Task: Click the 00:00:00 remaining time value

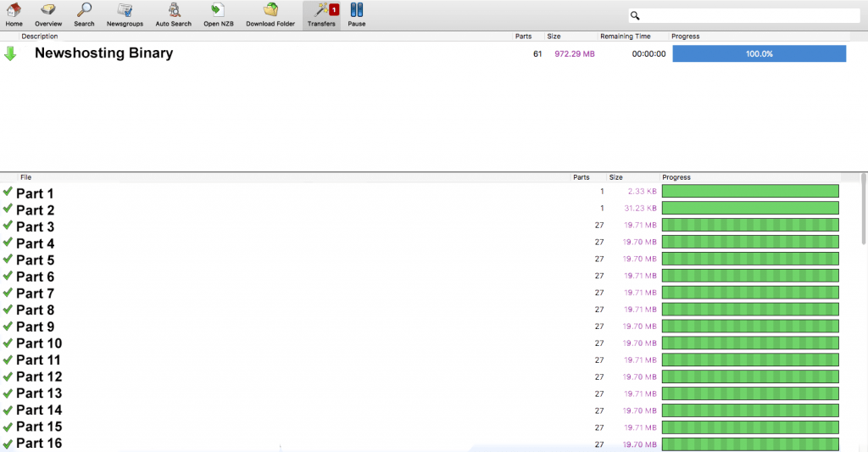Action: [x=648, y=53]
